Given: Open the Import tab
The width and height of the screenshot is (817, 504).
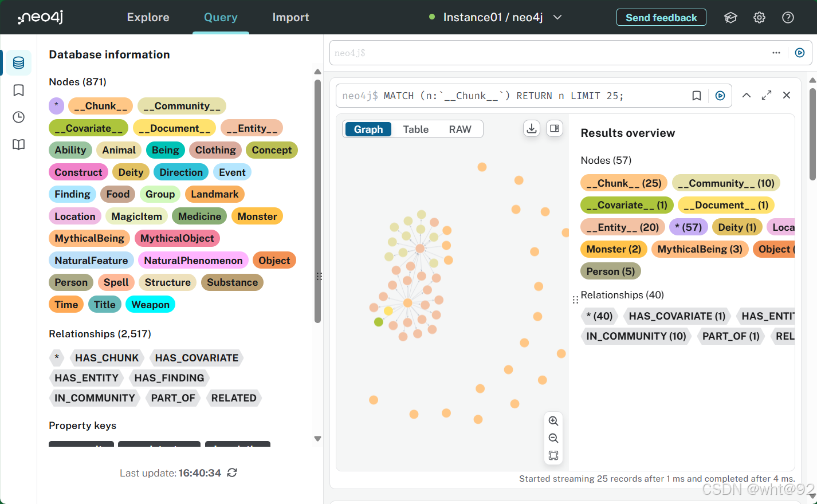Looking at the screenshot, I should point(290,17).
